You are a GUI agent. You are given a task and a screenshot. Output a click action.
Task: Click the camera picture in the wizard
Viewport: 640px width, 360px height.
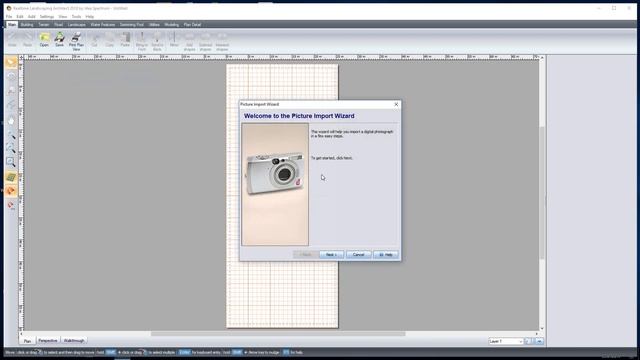[x=275, y=184]
